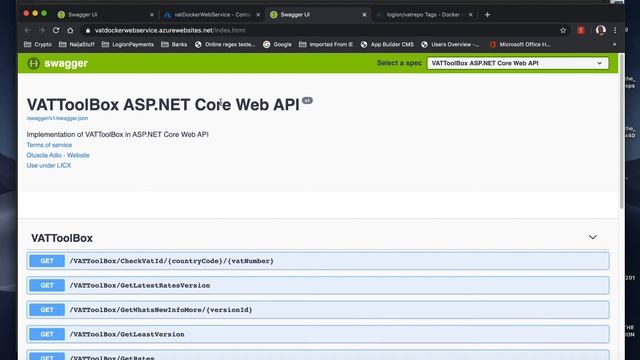Open Chrome three-dot menu
Screen dimensions: 640x360
click(x=615, y=30)
